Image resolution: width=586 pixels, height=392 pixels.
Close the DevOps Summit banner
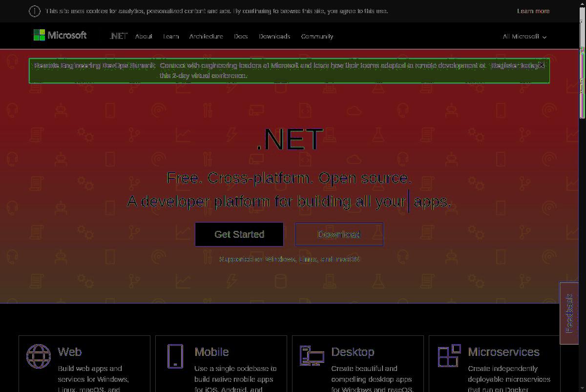tap(541, 65)
